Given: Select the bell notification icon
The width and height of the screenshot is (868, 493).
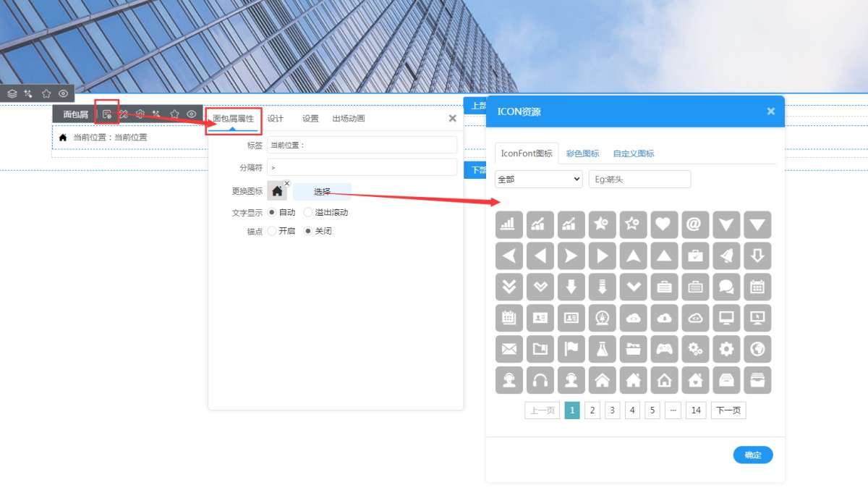Looking at the screenshot, I should 726,256.
